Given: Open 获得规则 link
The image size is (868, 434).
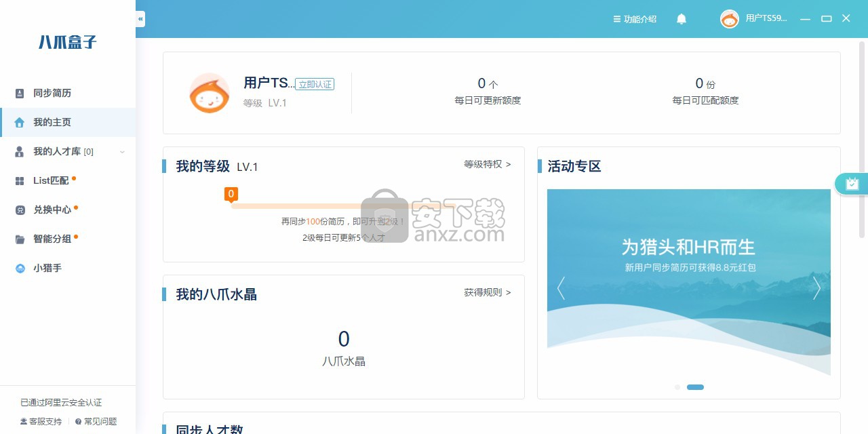Looking at the screenshot, I should (x=488, y=292).
